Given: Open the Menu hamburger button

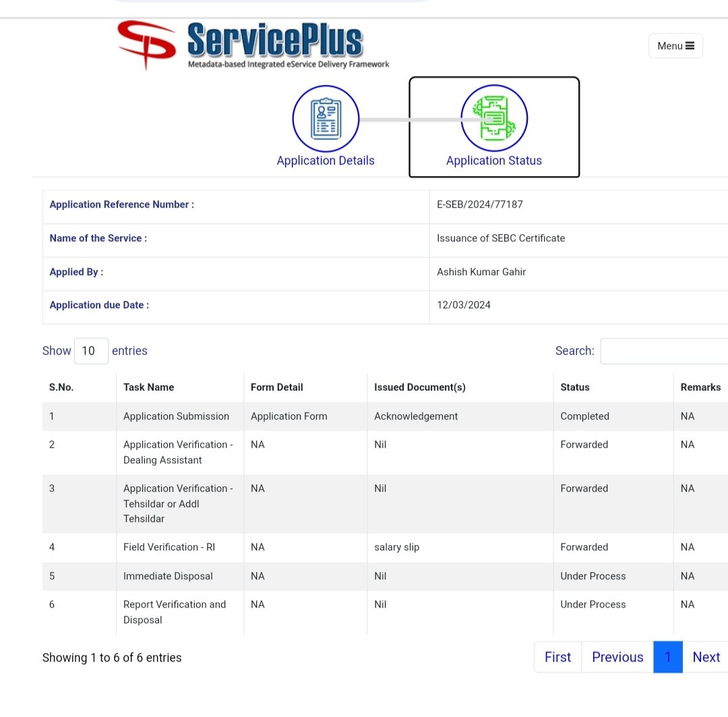Looking at the screenshot, I should pos(675,46).
